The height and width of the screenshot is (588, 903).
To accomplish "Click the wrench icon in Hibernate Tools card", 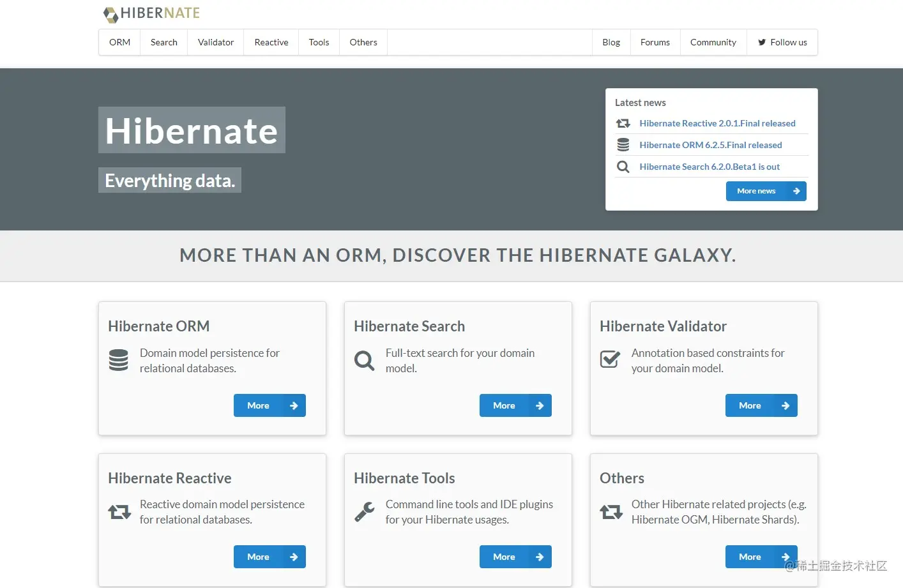I will (x=365, y=512).
